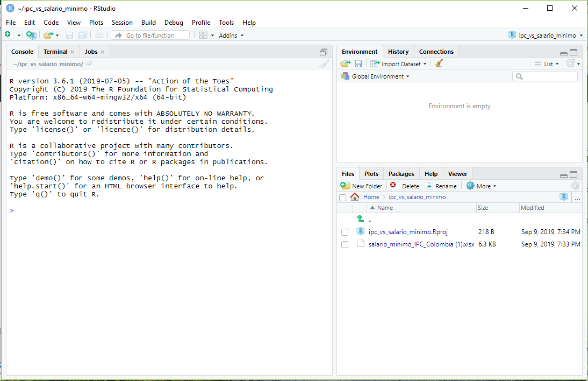Open the Build menu
The image size is (588, 381).
click(x=148, y=23)
